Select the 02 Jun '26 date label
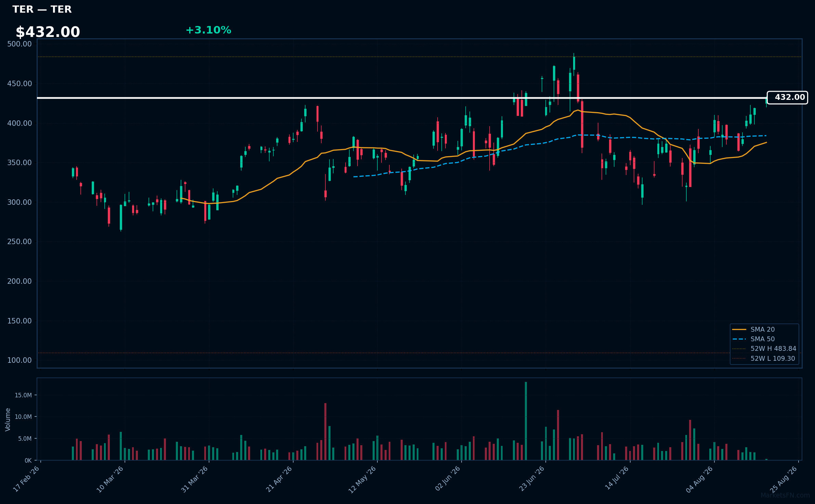This screenshot has width=815, height=504. [x=448, y=479]
